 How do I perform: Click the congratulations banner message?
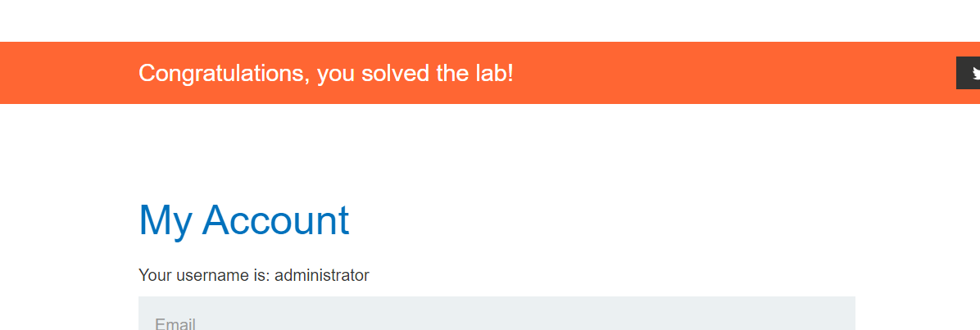[x=326, y=73]
